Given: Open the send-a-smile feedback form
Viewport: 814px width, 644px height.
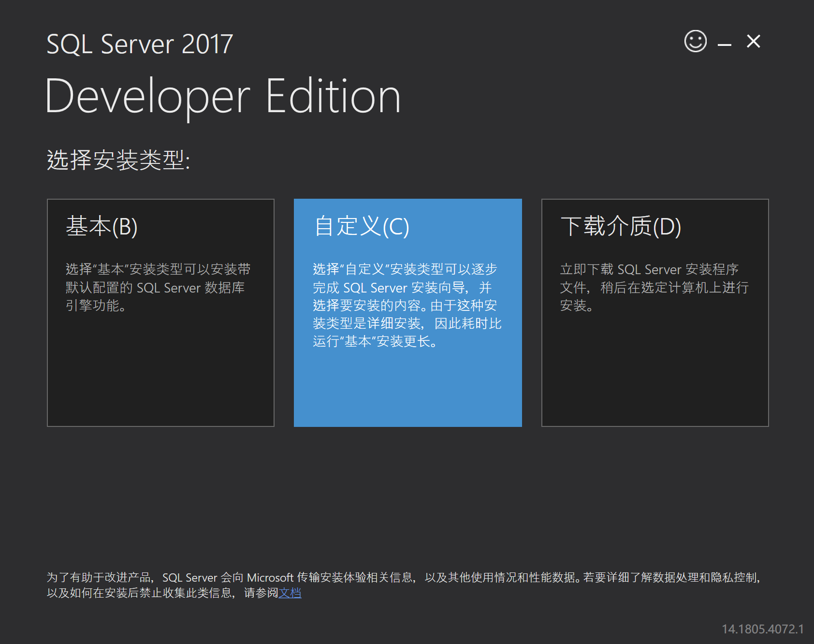Looking at the screenshot, I should click(x=695, y=42).
